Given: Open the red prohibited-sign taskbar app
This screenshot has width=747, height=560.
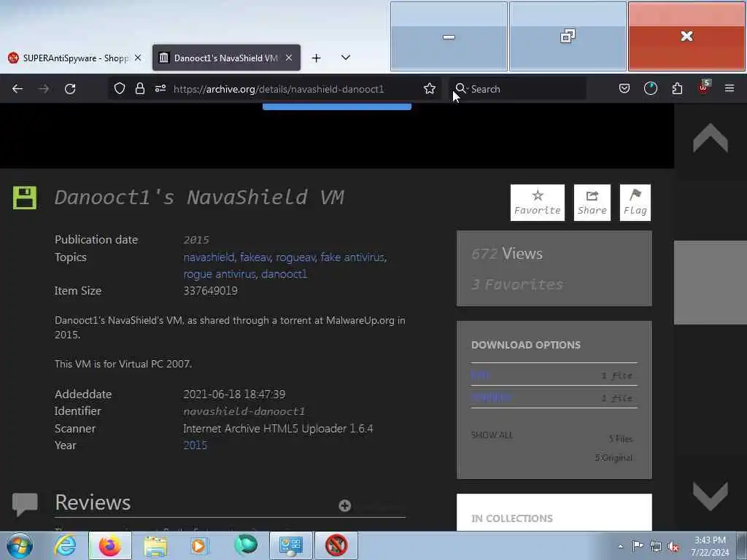Looking at the screenshot, I should (336, 545).
